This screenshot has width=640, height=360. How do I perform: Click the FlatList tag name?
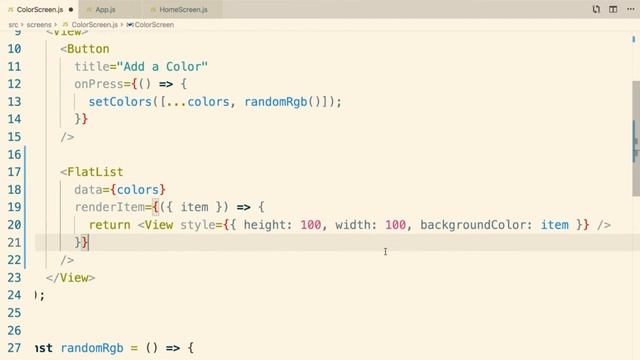[95, 172]
